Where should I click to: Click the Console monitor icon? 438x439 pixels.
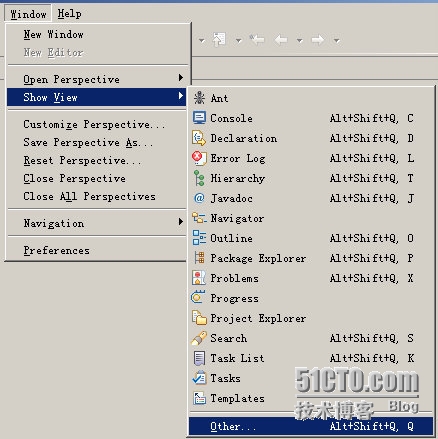click(199, 118)
